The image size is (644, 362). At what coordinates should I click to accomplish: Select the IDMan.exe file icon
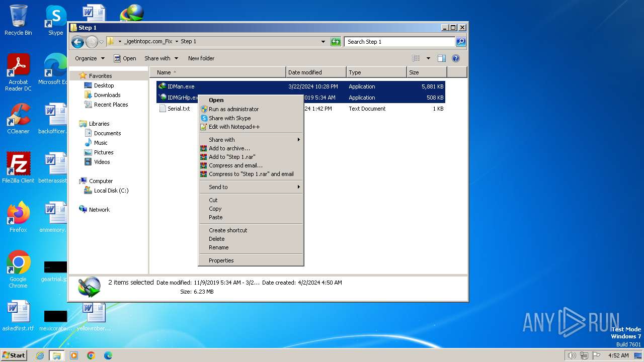coord(162,86)
